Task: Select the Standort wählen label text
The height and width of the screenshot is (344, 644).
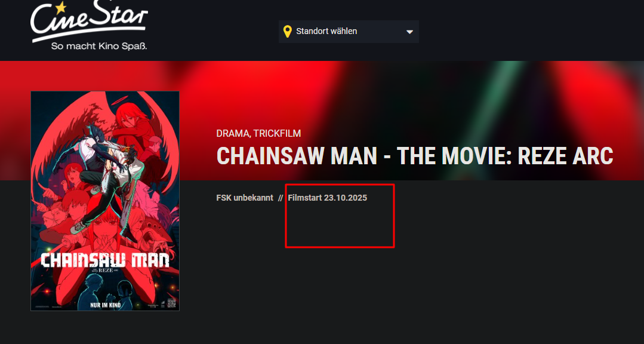Action: coord(326,31)
